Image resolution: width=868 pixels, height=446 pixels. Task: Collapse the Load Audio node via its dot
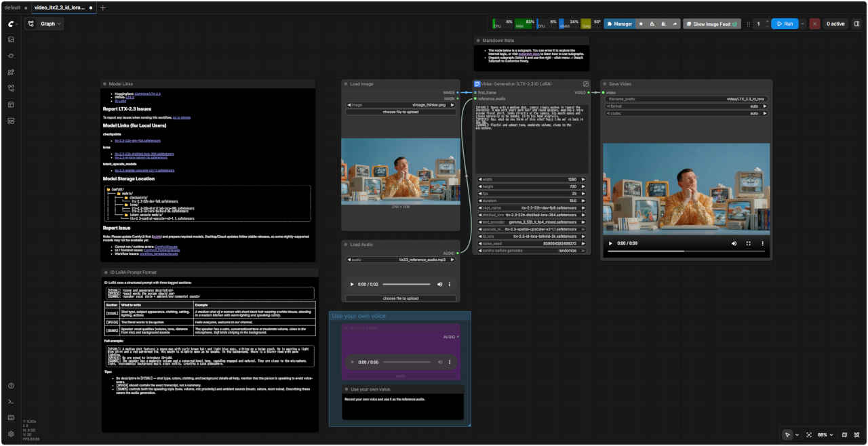pos(346,245)
